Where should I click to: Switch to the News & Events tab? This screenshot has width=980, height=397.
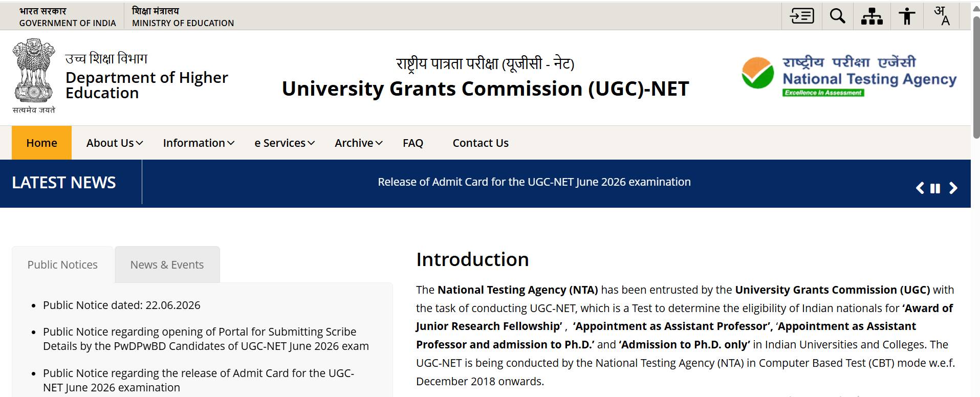(167, 264)
